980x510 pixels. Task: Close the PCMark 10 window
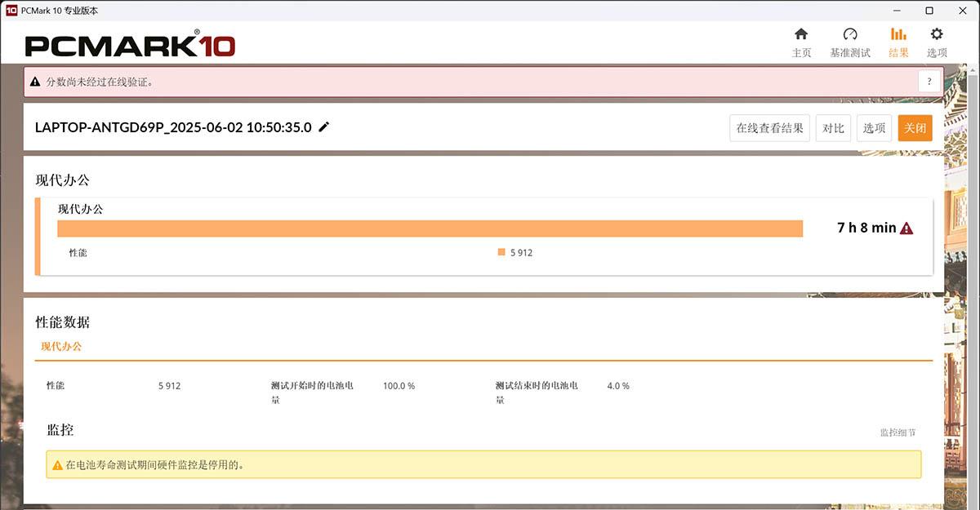pos(960,11)
